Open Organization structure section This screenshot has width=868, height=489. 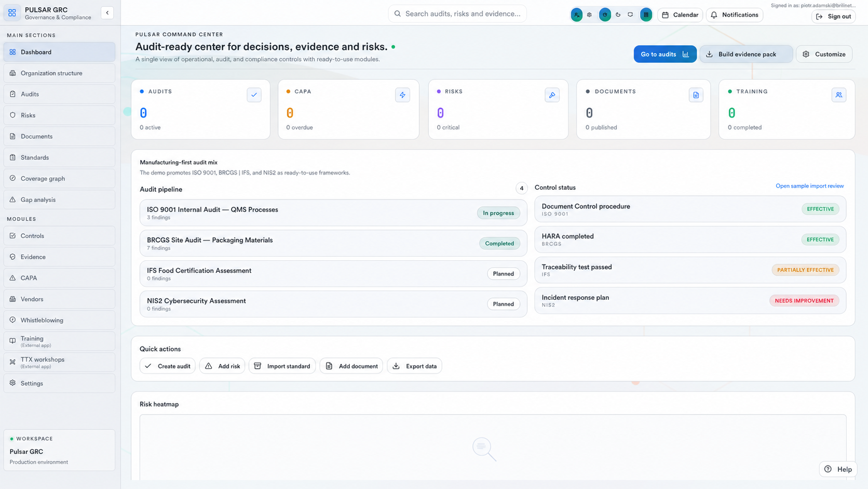click(59, 73)
